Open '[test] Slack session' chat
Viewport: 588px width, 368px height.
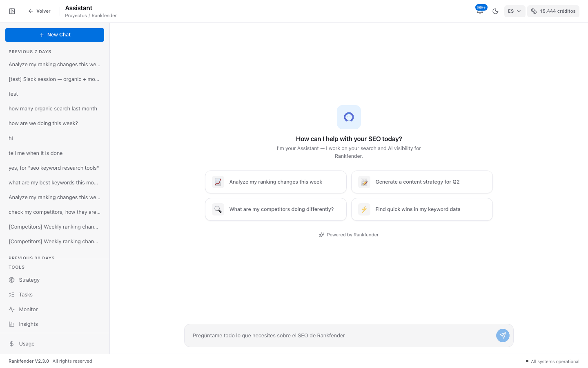click(x=55, y=79)
